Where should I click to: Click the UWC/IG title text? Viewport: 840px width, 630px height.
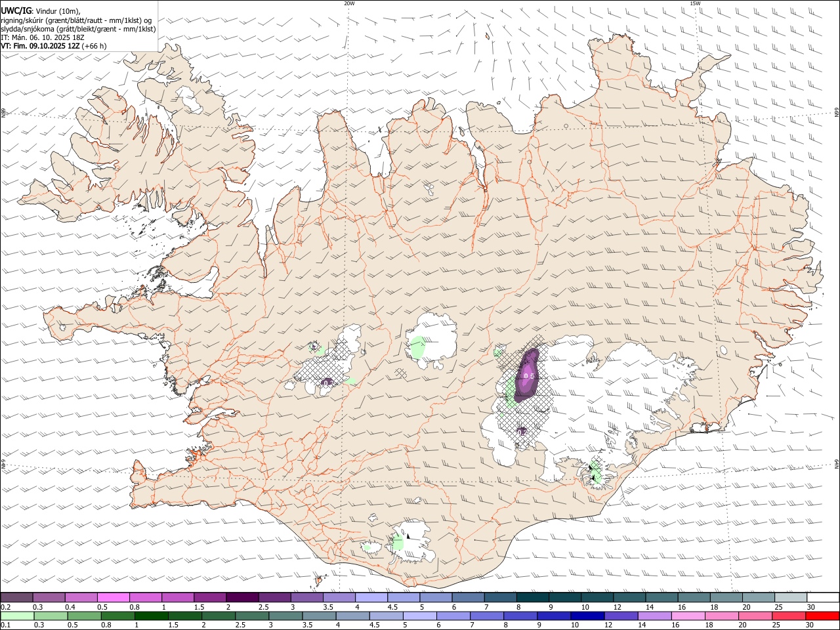[x=16, y=11]
